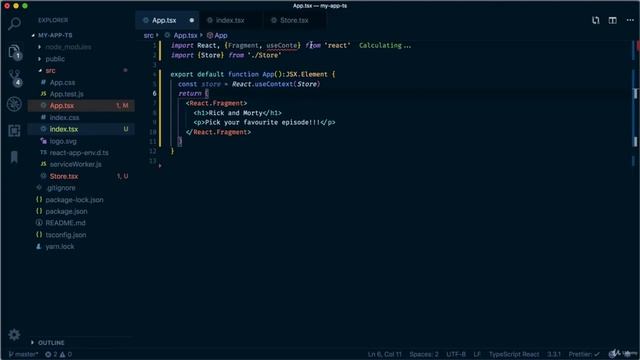The width and height of the screenshot is (640, 360).
Task: Open the Extensions view icon
Action: click(14, 131)
